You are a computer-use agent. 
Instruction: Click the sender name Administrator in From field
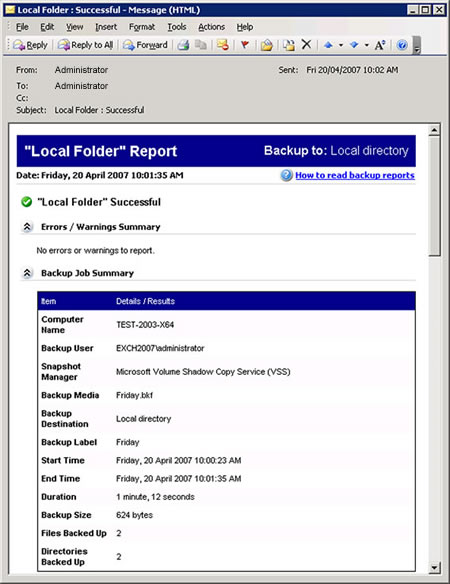pos(81,70)
